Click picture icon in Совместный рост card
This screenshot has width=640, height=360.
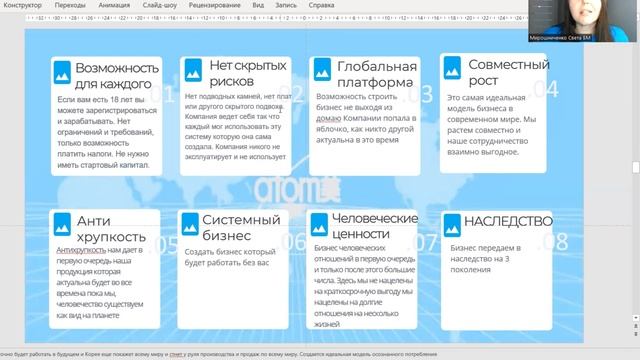tap(452, 67)
